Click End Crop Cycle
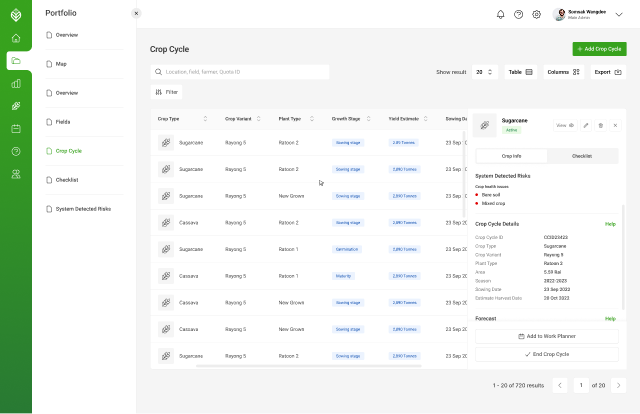 click(x=547, y=354)
